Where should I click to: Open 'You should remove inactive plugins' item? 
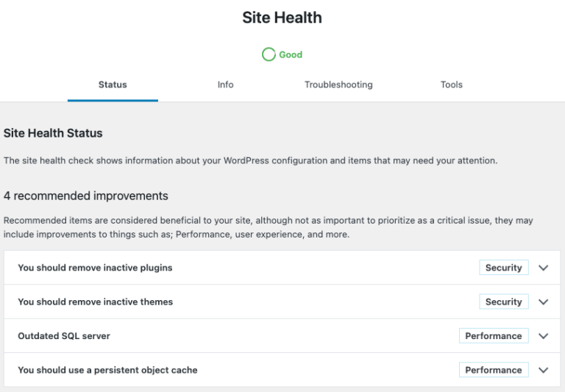click(x=282, y=268)
